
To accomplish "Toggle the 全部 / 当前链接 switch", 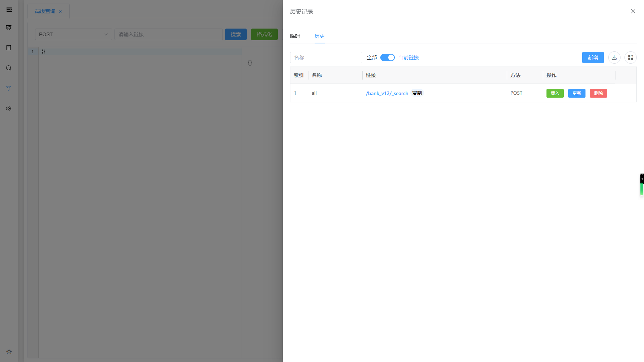I will (x=387, y=58).
